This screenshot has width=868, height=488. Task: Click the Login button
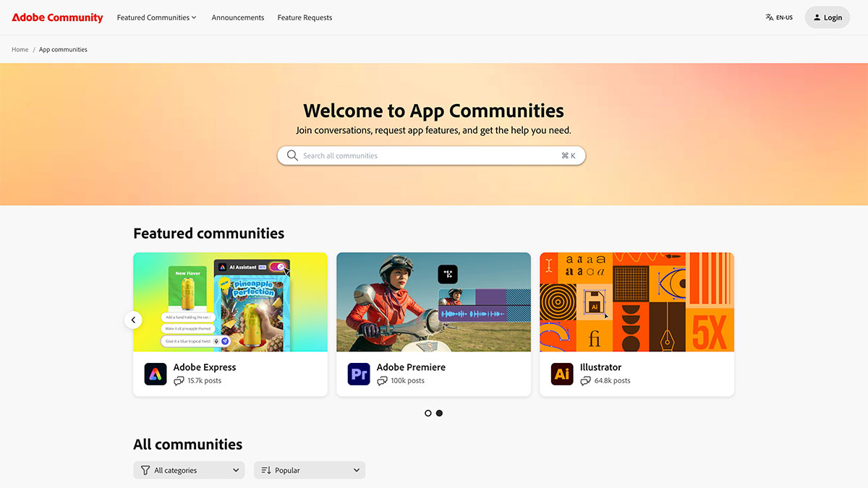tap(827, 17)
